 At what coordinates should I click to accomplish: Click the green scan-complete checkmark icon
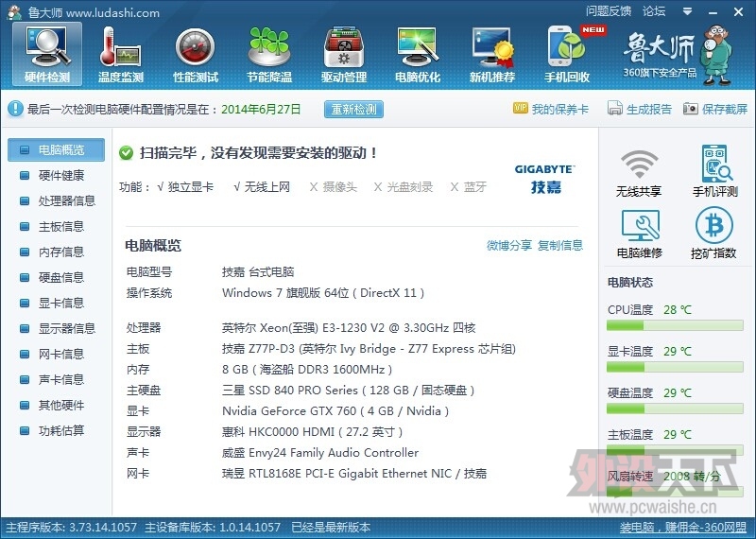(x=127, y=153)
